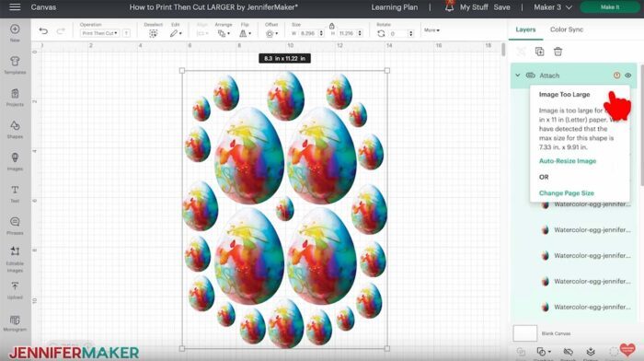Click the Image Too Large warning icon
This screenshot has height=361, width=644.
click(x=617, y=76)
